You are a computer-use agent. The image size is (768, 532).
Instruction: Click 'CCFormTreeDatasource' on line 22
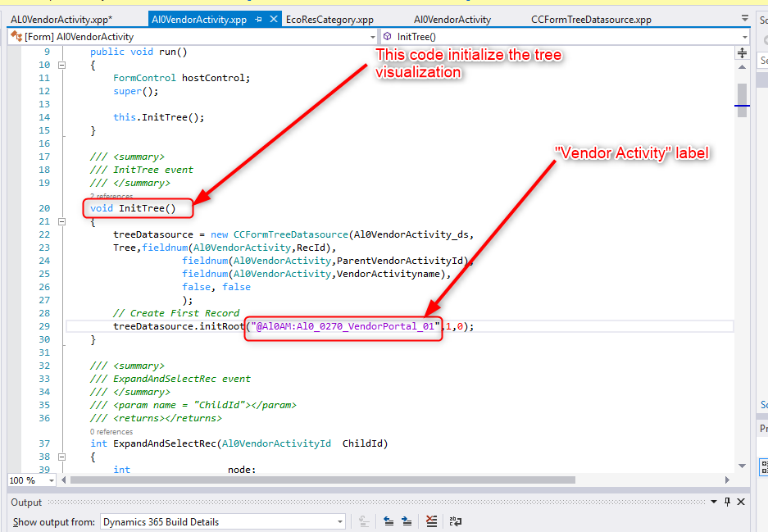point(290,234)
